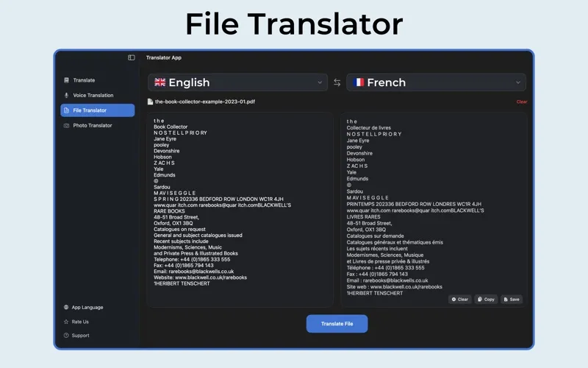588x368 pixels.
Task: Click inside the source text panel
Action: coord(240,210)
